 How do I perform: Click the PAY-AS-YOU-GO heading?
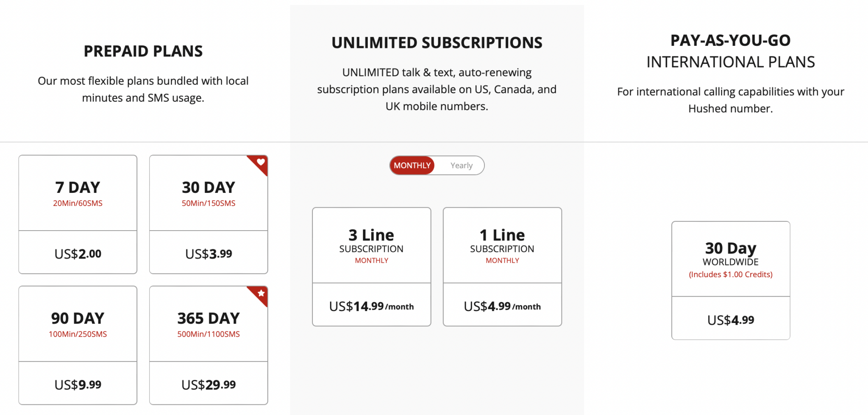pyautogui.click(x=730, y=41)
